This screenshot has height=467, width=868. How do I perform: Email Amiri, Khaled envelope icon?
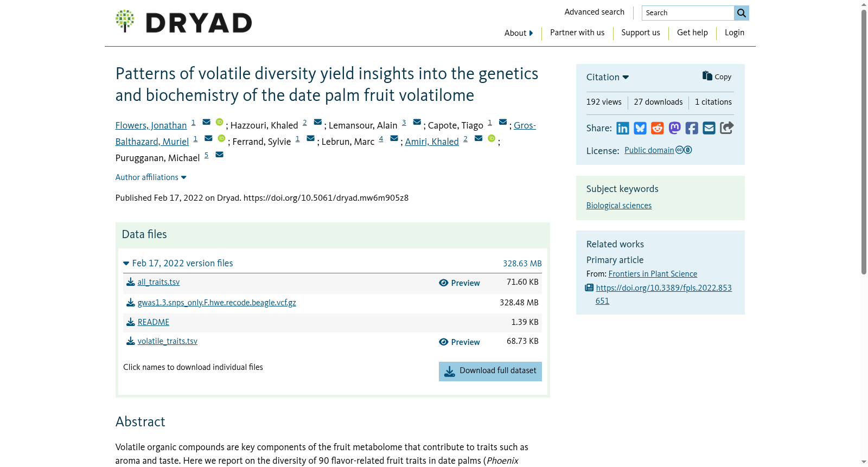pyautogui.click(x=478, y=138)
